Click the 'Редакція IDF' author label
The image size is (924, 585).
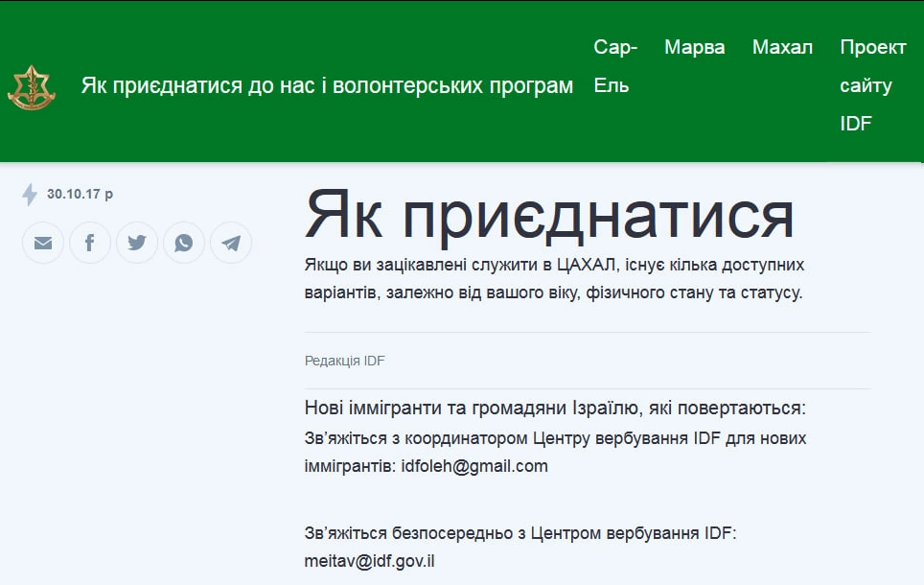tap(345, 361)
